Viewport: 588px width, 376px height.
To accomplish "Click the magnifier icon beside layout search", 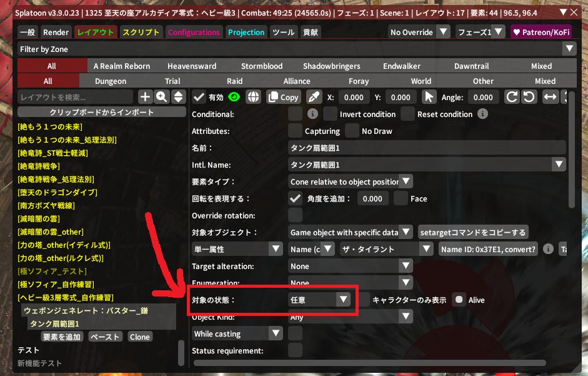I will (x=161, y=97).
